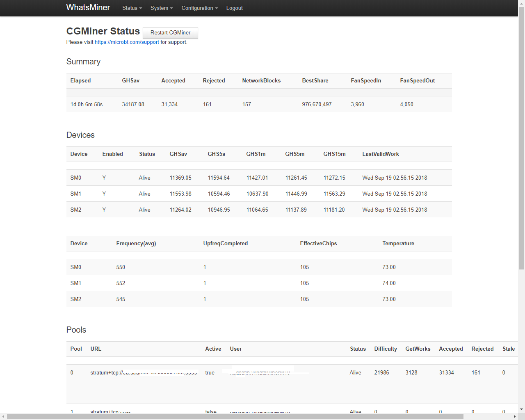Viewport: 525px width, 420px height.
Task: Click the GHS15m column header
Action: [334, 154]
